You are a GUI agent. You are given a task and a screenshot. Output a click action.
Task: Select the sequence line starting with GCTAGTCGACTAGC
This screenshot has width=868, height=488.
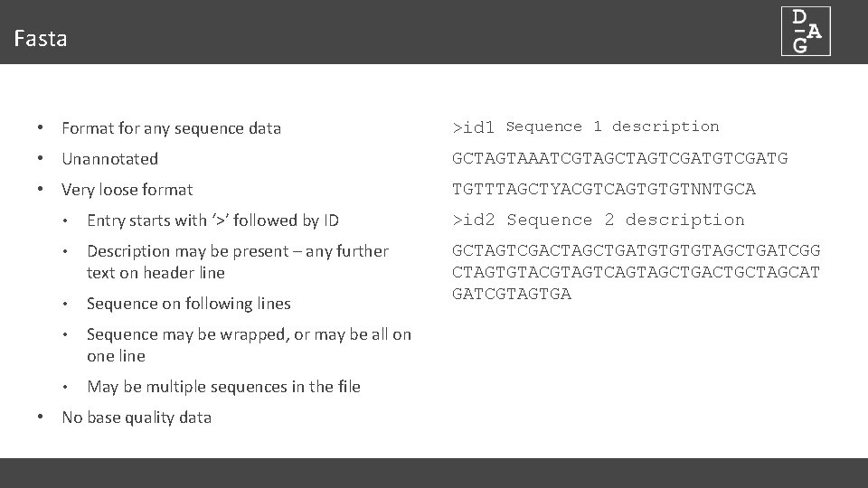(x=637, y=251)
